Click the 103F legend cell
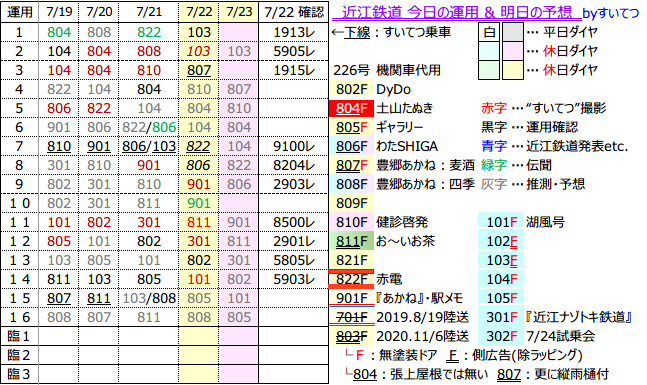647x385 pixels. pos(501,260)
